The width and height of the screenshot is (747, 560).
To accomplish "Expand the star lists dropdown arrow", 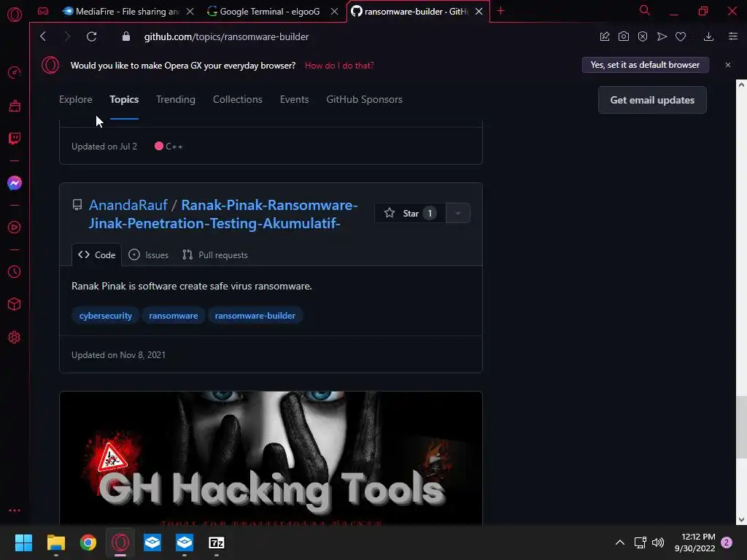I will [x=458, y=214].
